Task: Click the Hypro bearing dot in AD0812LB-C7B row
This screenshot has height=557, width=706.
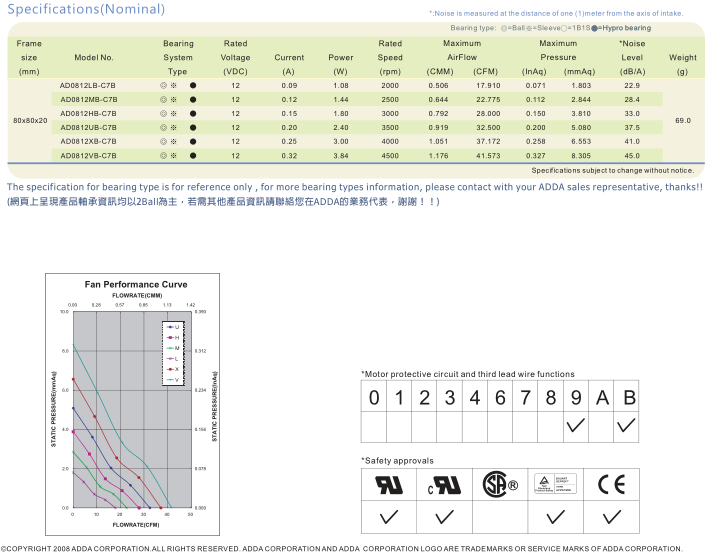Action: pyautogui.click(x=193, y=86)
